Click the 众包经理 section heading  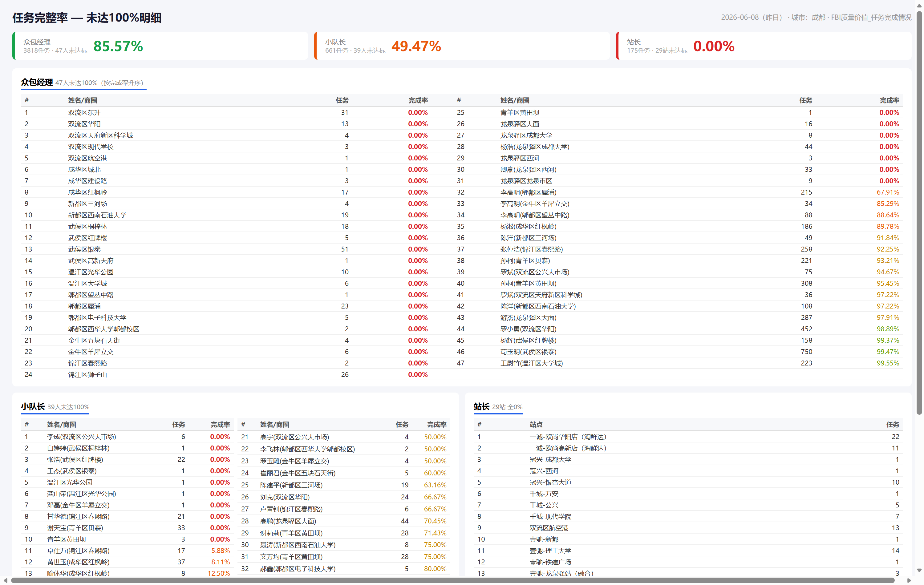[x=37, y=83]
